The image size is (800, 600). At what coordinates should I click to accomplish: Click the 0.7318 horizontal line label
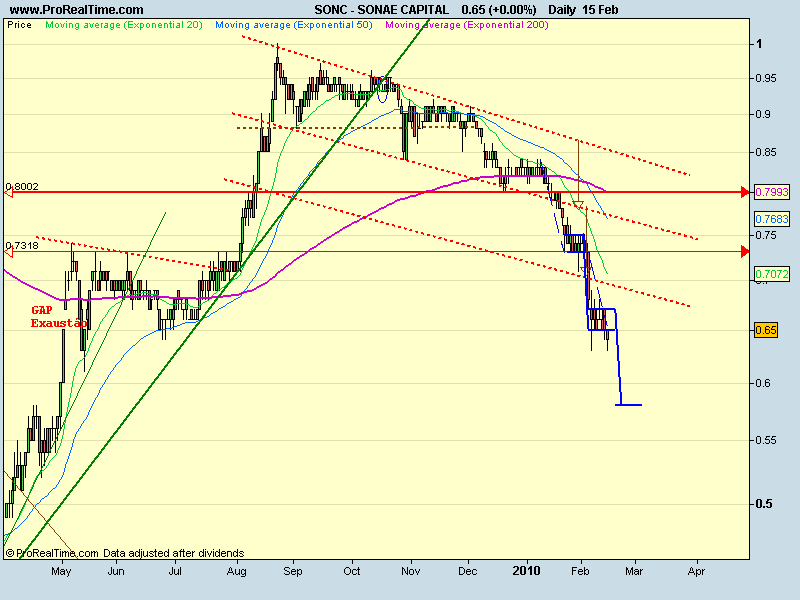pos(22,246)
